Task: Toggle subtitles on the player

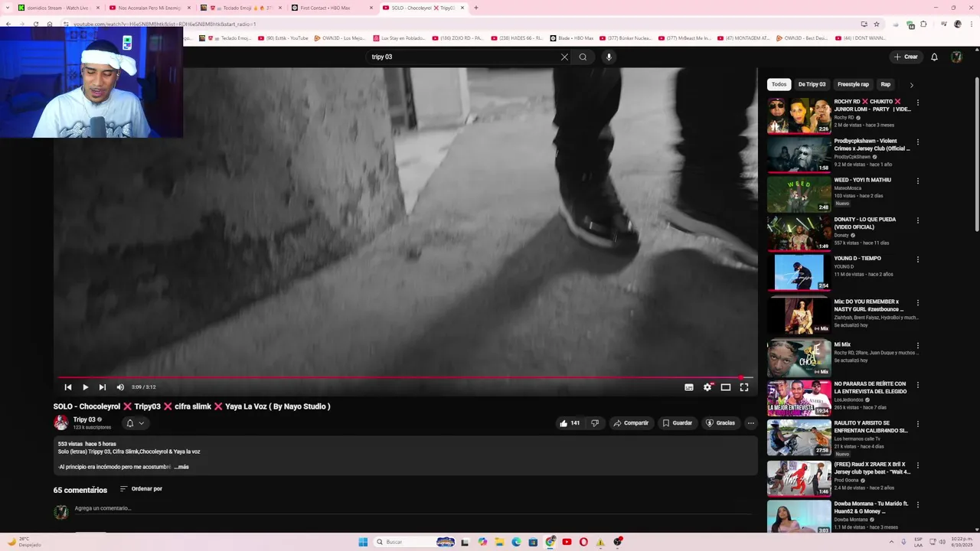Action: coord(689,387)
